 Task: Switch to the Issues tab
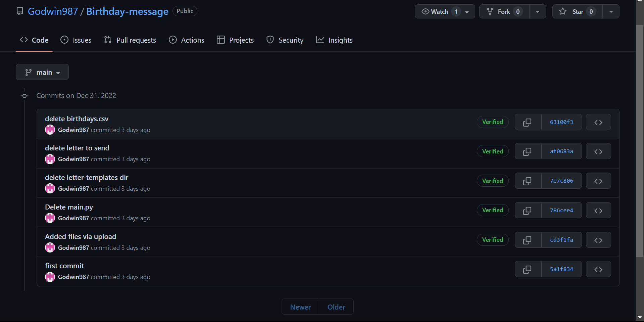(76, 40)
